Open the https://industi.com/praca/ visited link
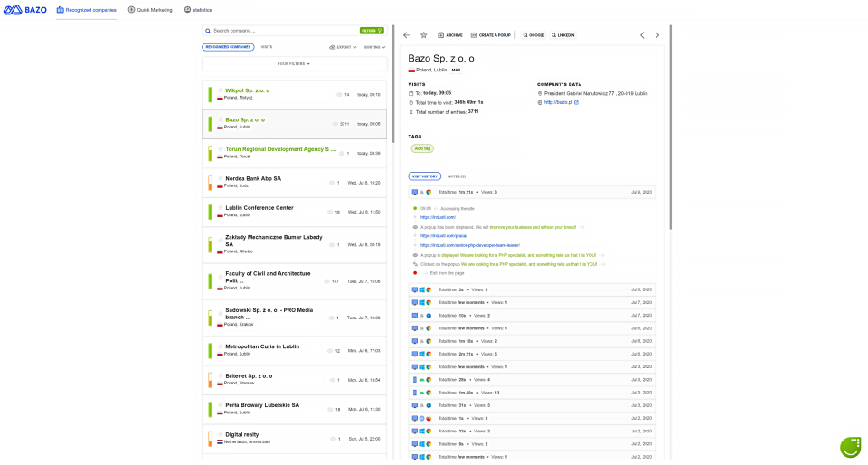Image resolution: width=868 pixels, height=465 pixels. (x=443, y=236)
